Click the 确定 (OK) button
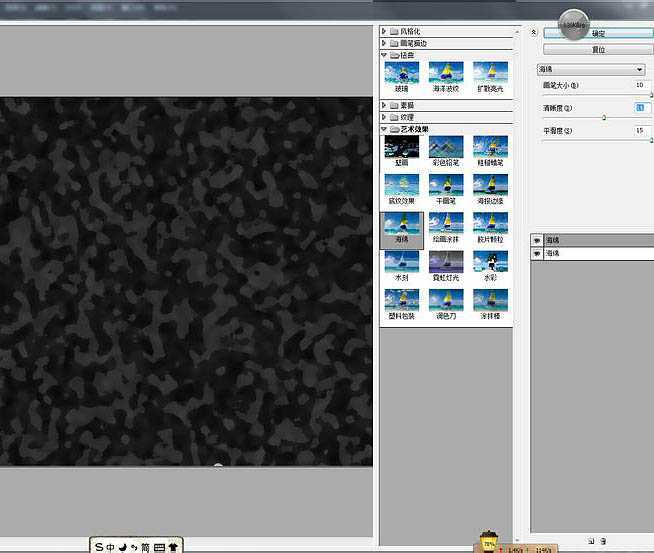This screenshot has width=654, height=553. pos(599,33)
